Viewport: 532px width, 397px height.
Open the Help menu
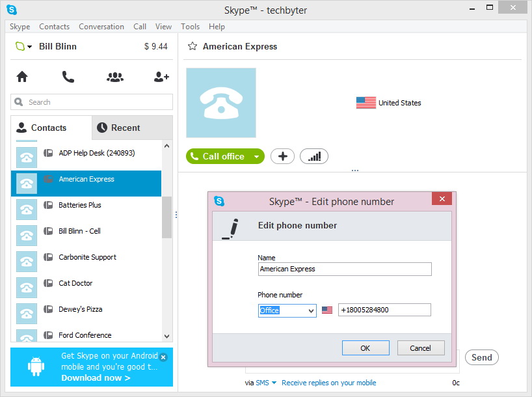pyautogui.click(x=217, y=27)
